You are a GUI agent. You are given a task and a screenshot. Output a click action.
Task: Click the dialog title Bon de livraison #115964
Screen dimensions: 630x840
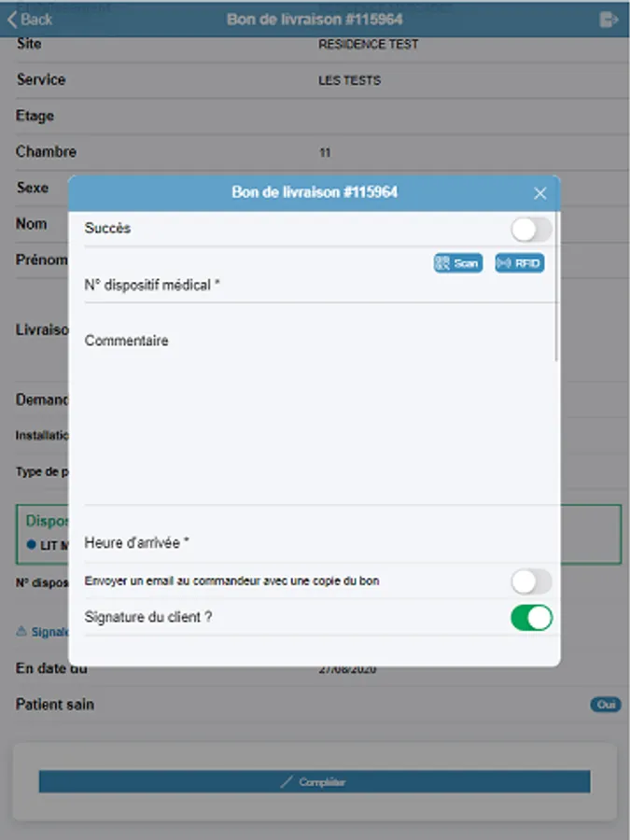click(315, 192)
